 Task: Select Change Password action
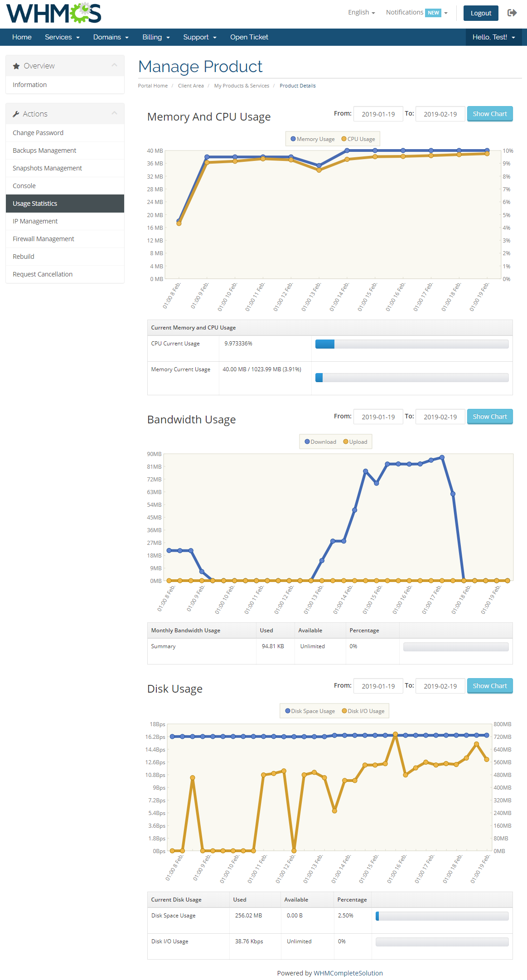[x=65, y=133]
